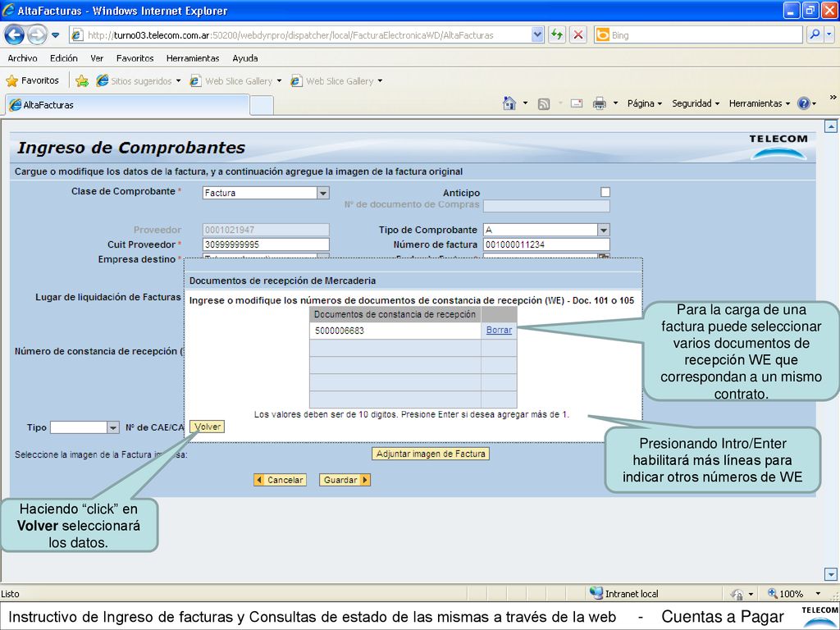Image resolution: width=840 pixels, height=630 pixels.
Task: Click the first Web Slice Gallery favorite
Action: [x=235, y=81]
